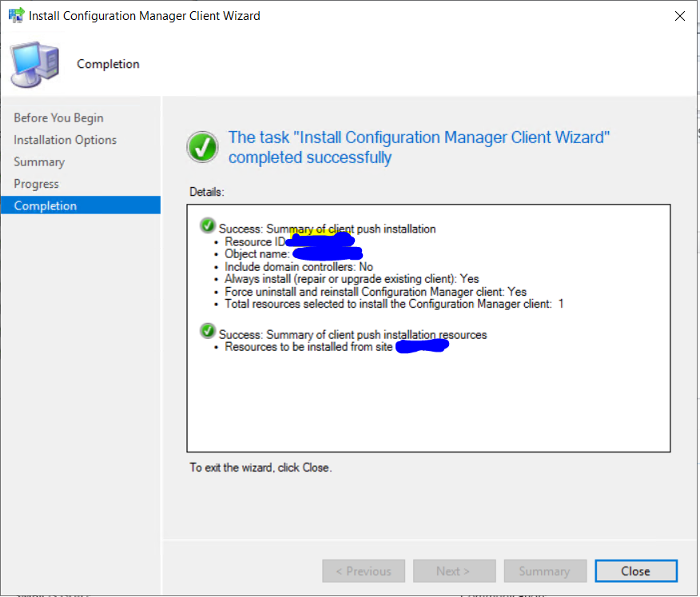Click the Completion page header title
This screenshot has height=597, width=700.
[x=108, y=64]
